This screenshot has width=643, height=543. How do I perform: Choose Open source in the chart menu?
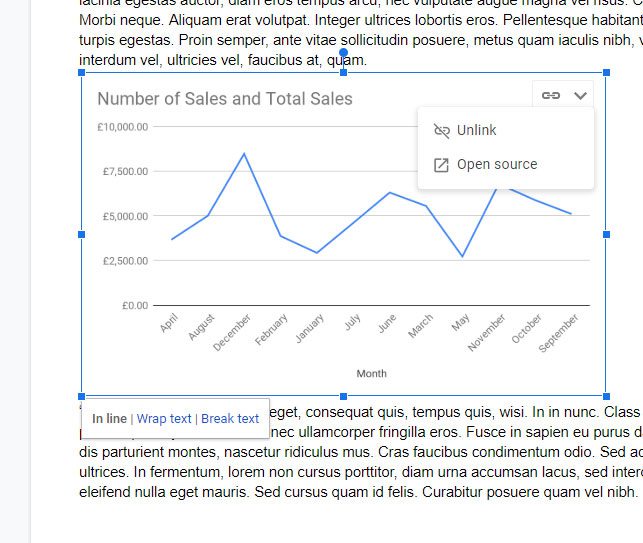pyautogui.click(x=496, y=165)
